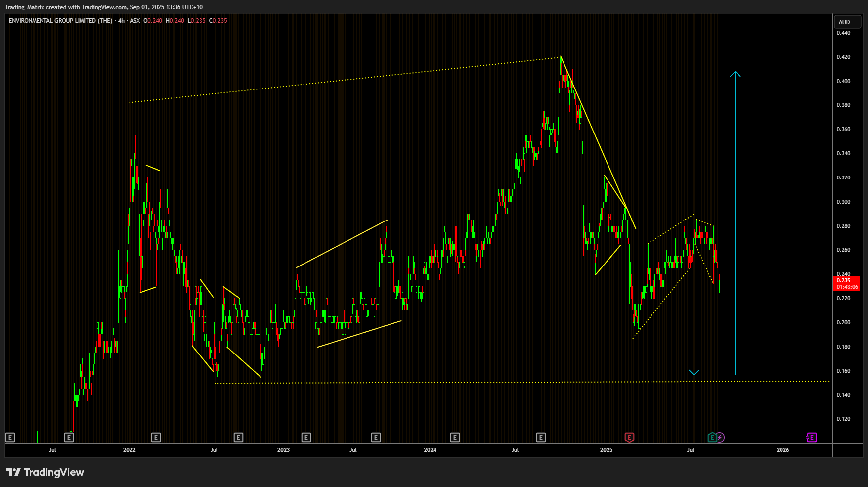Image resolution: width=868 pixels, height=487 pixels.
Task: Click the leftmost grey E earnings marker
Action: [x=10, y=437]
